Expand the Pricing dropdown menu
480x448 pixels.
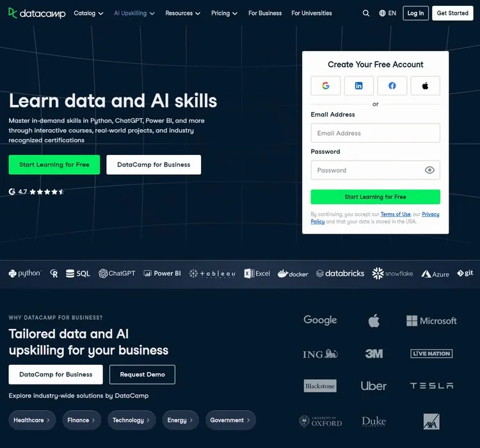click(224, 13)
